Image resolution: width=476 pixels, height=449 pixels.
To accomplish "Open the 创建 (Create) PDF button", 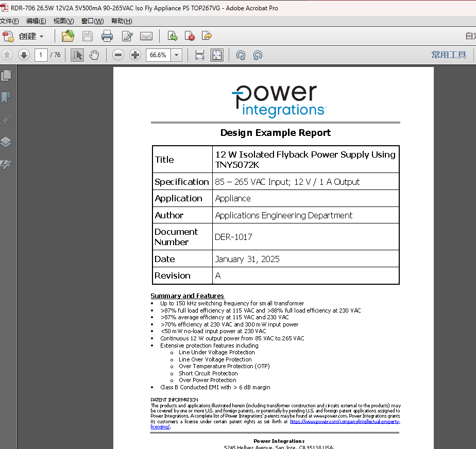I will tap(23, 37).
